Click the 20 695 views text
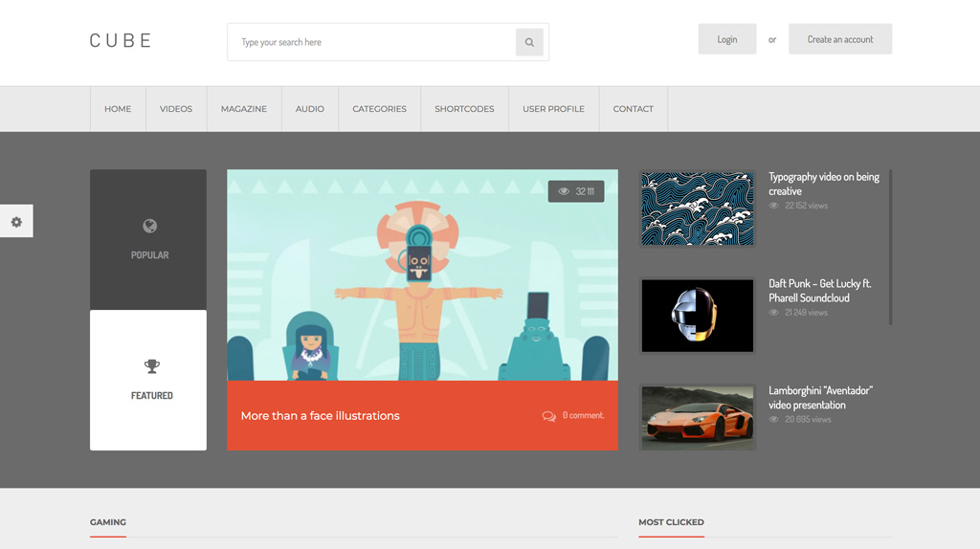This screenshot has height=549, width=980. coord(808,419)
